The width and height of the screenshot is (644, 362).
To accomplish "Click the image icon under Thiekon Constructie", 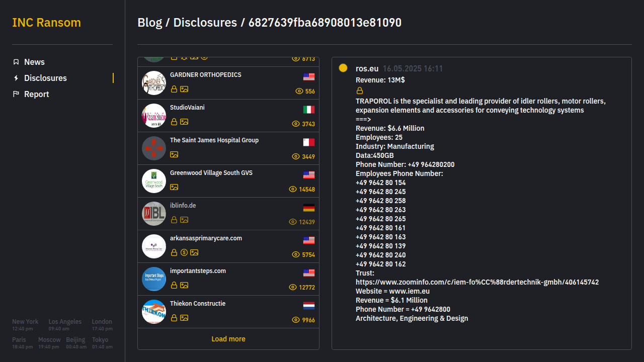I will 184,318.
